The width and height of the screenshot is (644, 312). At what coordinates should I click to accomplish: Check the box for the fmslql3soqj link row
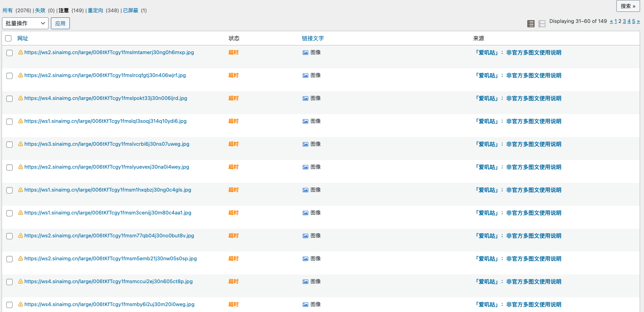(x=9, y=122)
